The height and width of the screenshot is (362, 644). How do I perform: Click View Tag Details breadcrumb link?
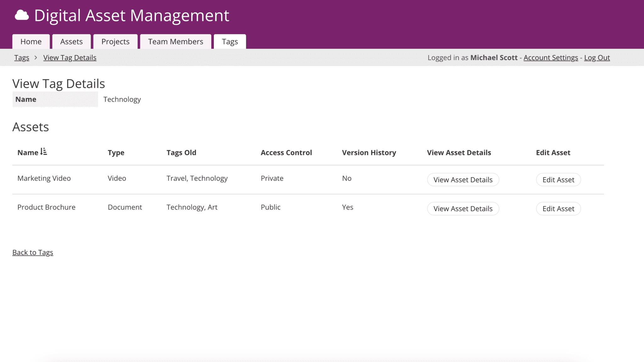[70, 58]
